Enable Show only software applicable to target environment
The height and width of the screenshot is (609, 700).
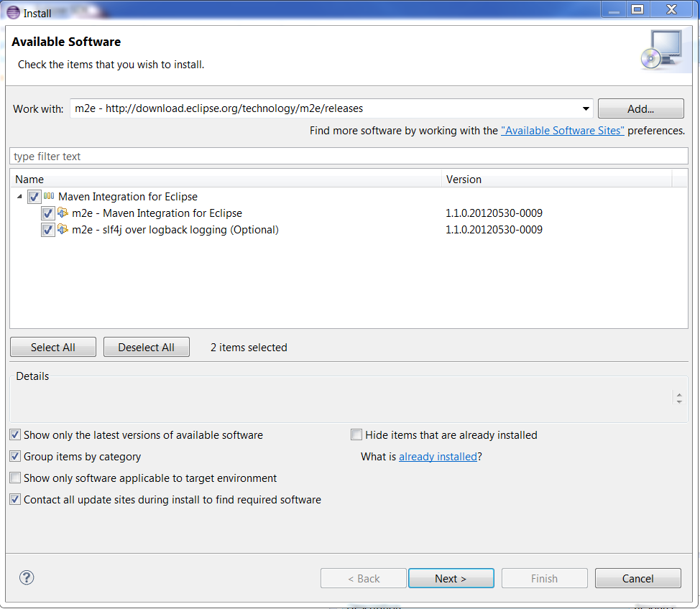click(x=15, y=478)
